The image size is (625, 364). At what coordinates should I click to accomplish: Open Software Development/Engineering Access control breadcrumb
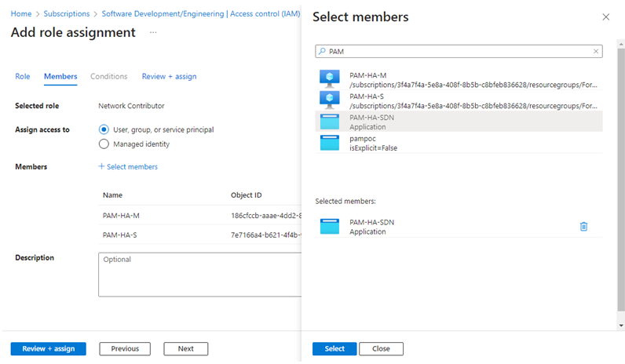[201, 13]
